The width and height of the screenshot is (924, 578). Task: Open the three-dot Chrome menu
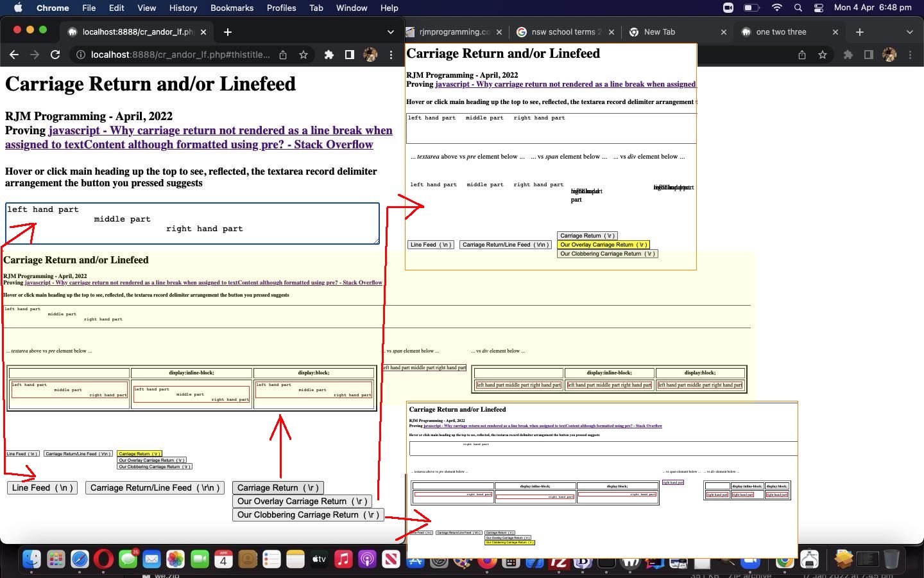[x=391, y=55]
